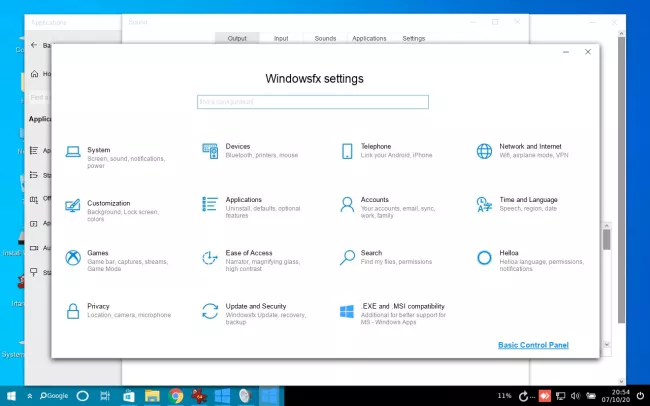The image size is (650, 406).
Task: Click the right-edge window scrollbar
Action: pos(621,178)
